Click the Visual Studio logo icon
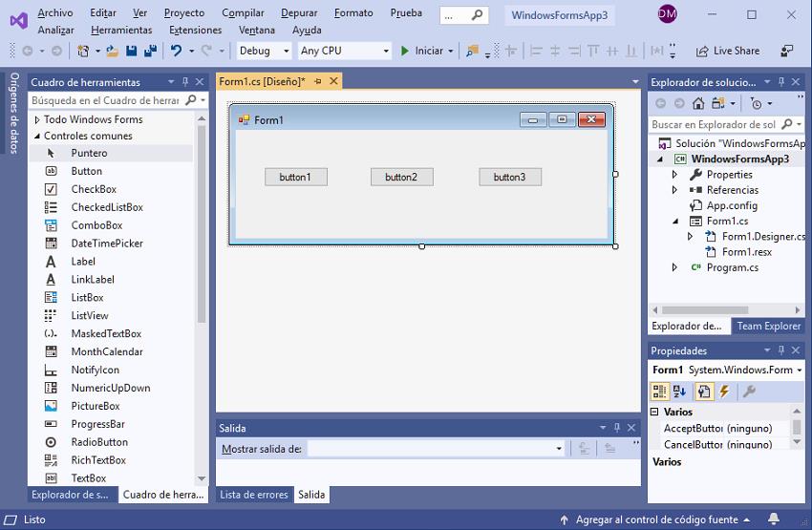Image resolution: width=812 pixels, height=530 pixels. [x=19, y=21]
